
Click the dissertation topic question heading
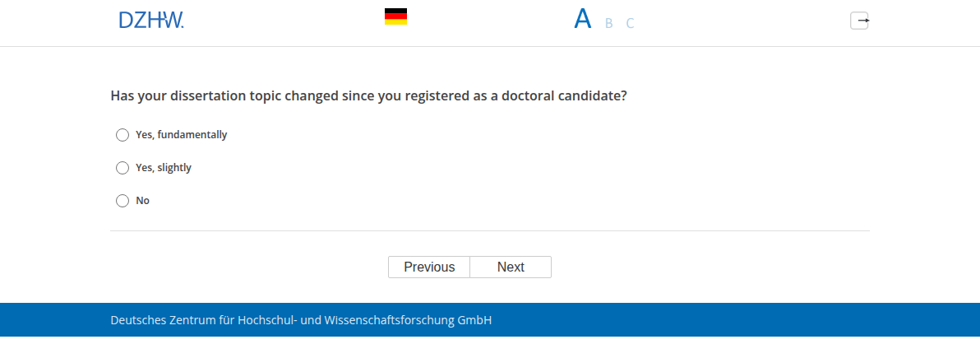[x=369, y=96]
